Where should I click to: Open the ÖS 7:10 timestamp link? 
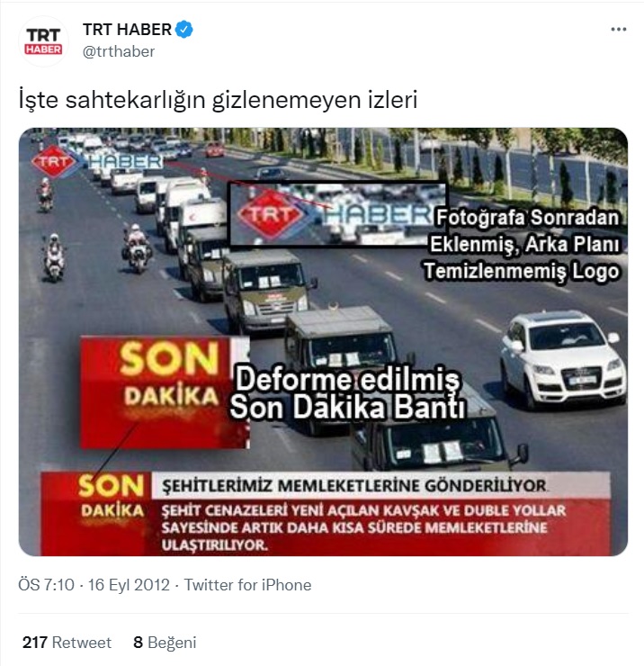click(x=46, y=585)
